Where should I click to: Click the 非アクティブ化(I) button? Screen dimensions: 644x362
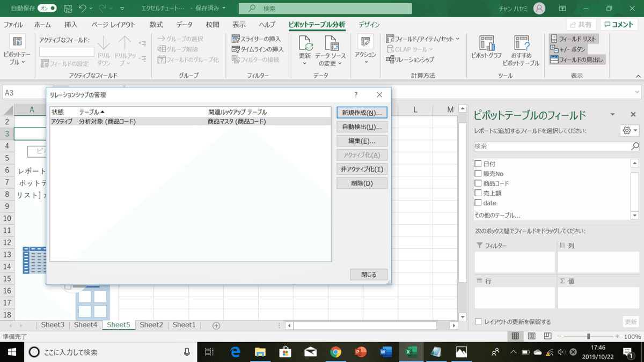point(362,169)
